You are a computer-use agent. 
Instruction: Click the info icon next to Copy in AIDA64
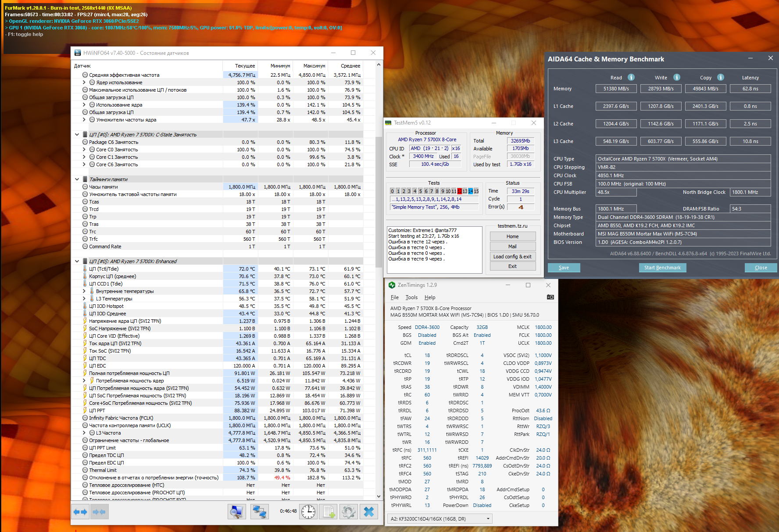[721, 77]
